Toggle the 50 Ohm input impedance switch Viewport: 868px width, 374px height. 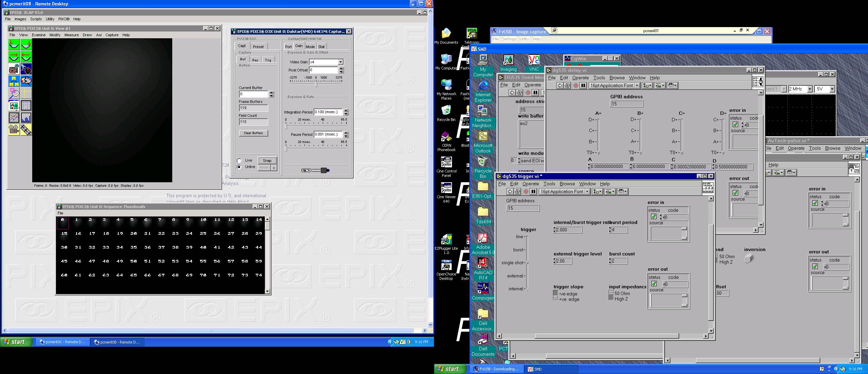tap(611, 295)
